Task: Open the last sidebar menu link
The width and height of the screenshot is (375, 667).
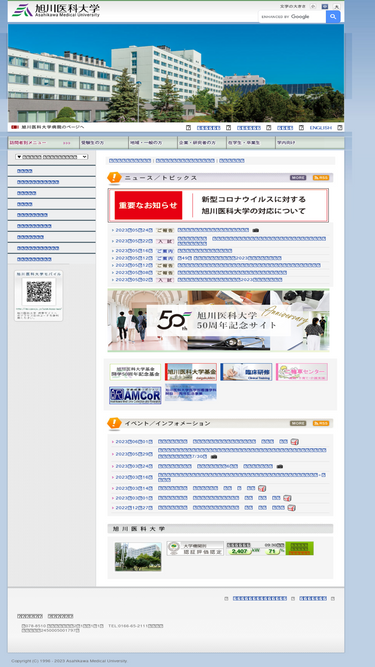Action: pos(34,259)
